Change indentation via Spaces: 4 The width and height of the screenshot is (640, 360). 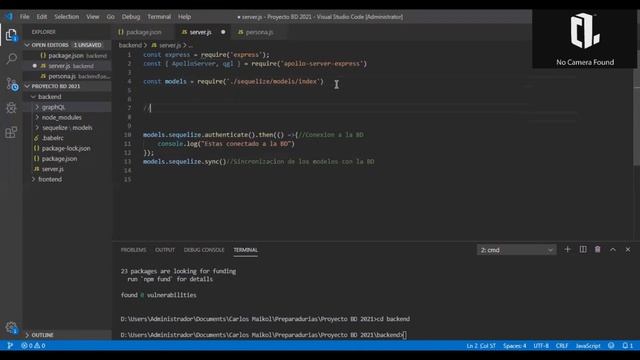(x=514, y=346)
